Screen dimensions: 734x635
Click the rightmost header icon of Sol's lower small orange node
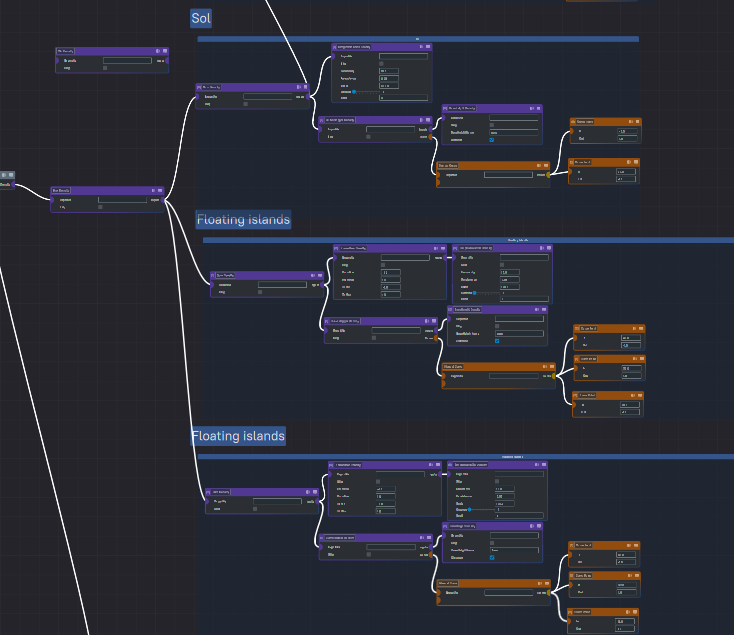[636, 162]
